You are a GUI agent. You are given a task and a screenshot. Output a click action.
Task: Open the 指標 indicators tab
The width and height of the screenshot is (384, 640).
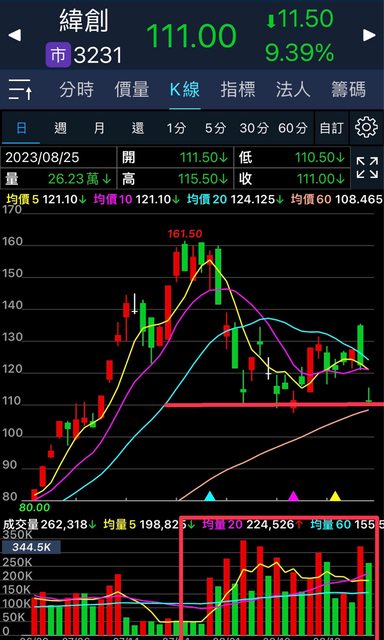click(x=238, y=89)
